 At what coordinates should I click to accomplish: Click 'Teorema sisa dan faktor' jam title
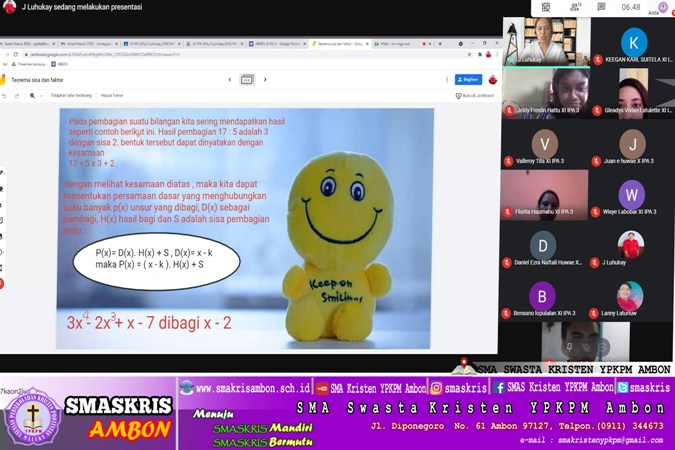click(x=37, y=80)
